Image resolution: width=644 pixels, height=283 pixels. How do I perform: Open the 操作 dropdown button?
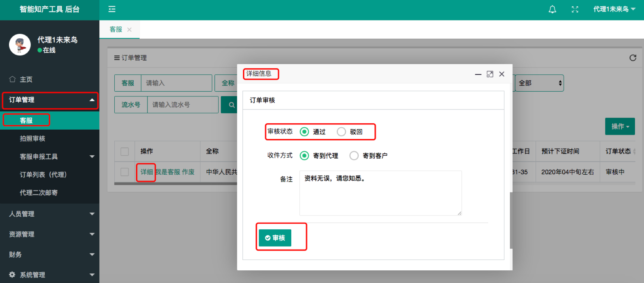(620, 127)
